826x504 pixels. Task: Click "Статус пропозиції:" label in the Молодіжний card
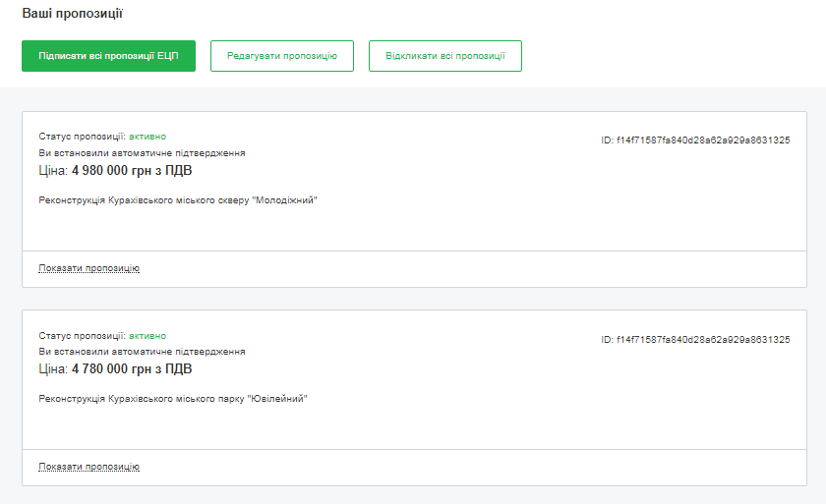pos(82,137)
